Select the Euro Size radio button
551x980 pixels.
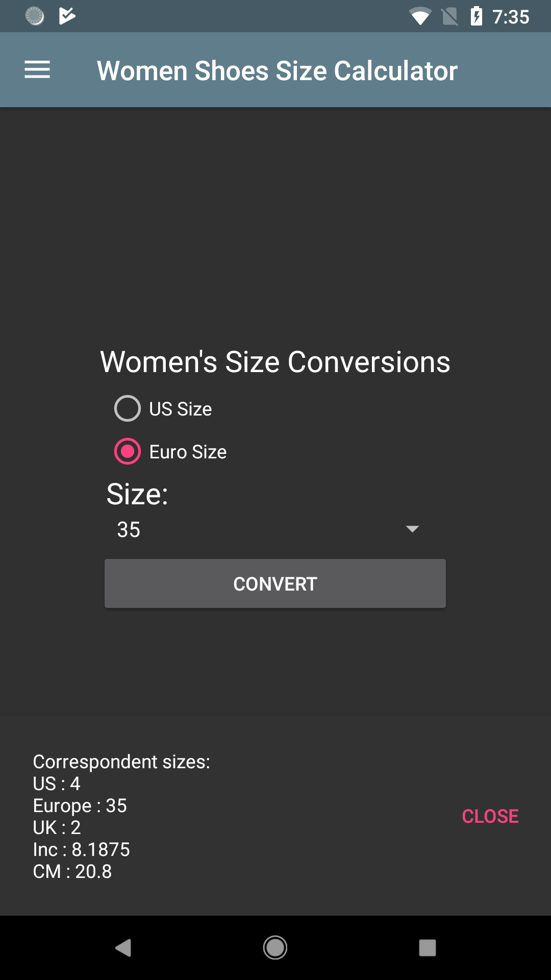click(x=127, y=451)
